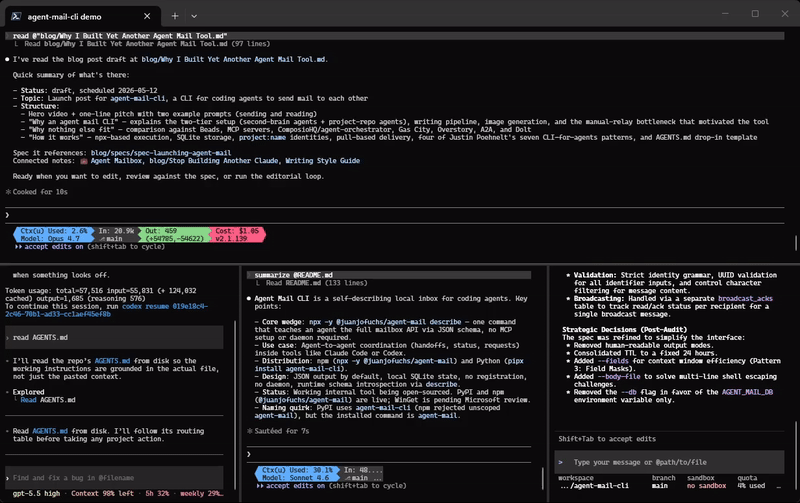Expand the new tab profile dropdown
The image size is (800, 503).
[x=194, y=16]
